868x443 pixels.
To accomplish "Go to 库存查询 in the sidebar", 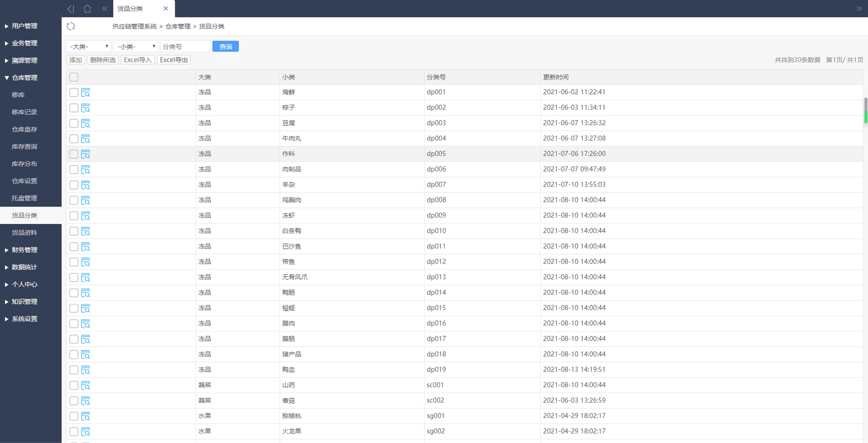I will click(x=24, y=147).
